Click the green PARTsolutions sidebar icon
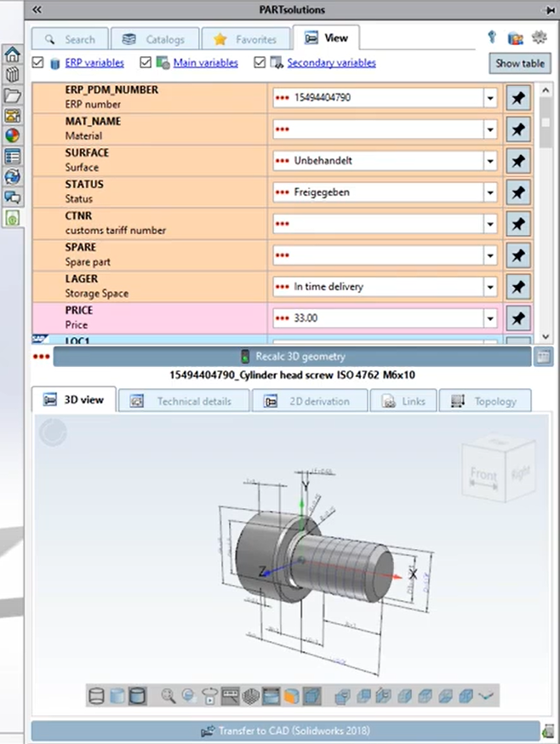 click(x=12, y=218)
